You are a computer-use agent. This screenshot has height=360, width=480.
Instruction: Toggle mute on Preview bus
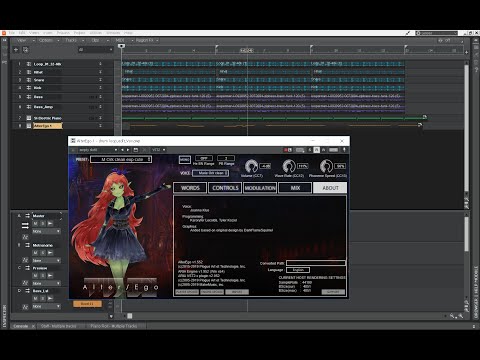click(35, 275)
